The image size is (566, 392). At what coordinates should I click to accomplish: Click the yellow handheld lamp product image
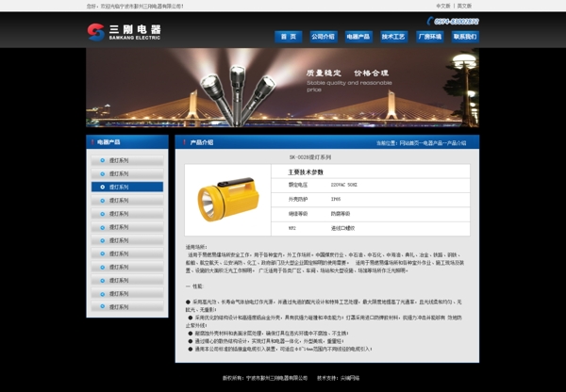coord(228,199)
